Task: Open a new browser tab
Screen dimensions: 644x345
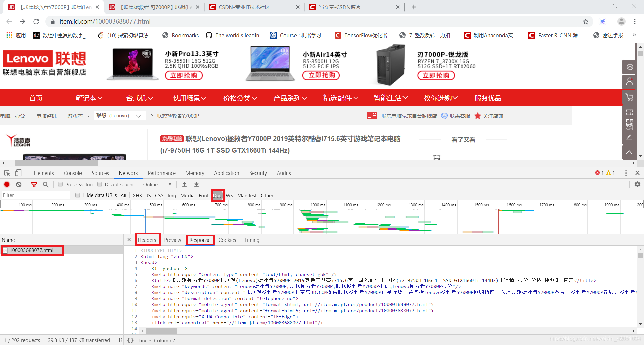Action: pyautogui.click(x=414, y=7)
